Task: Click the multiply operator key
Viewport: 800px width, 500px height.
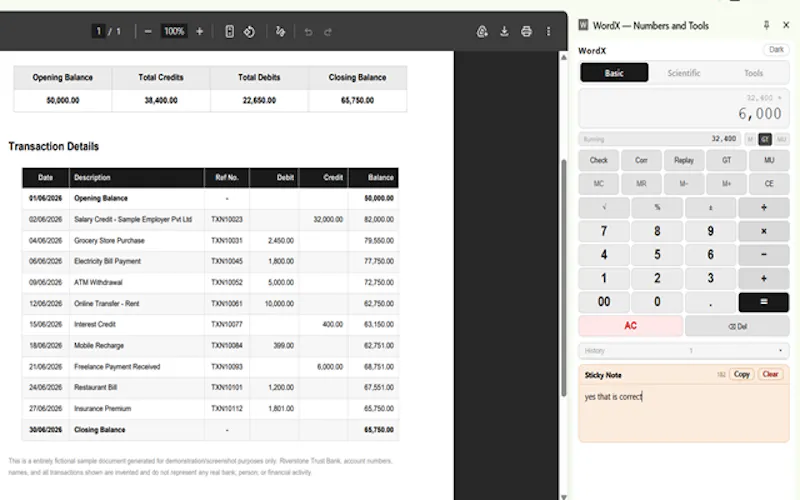Action: click(x=764, y=231)
